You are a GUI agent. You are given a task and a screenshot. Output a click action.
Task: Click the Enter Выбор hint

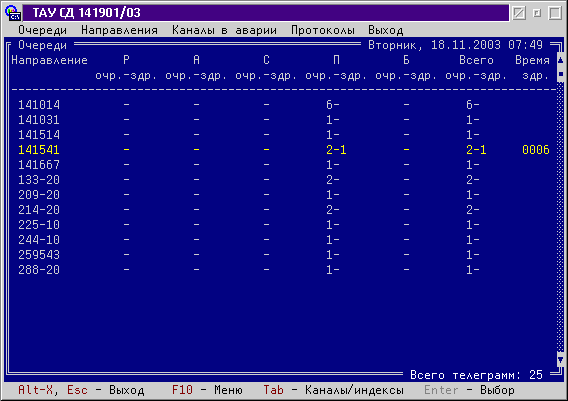(469, 390)
